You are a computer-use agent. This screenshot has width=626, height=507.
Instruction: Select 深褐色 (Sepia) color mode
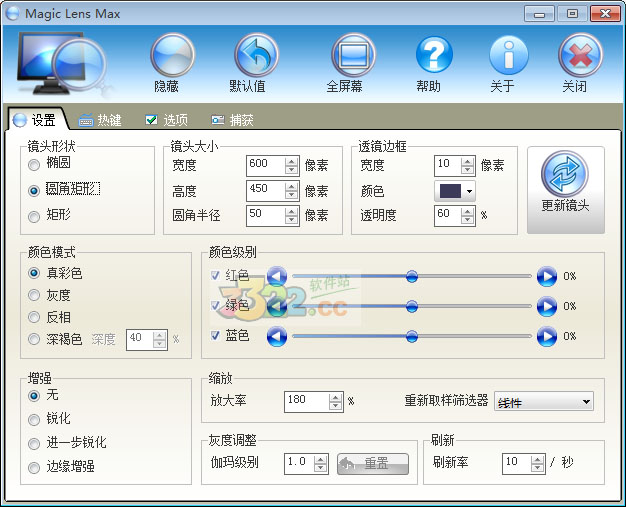(34, 339)
